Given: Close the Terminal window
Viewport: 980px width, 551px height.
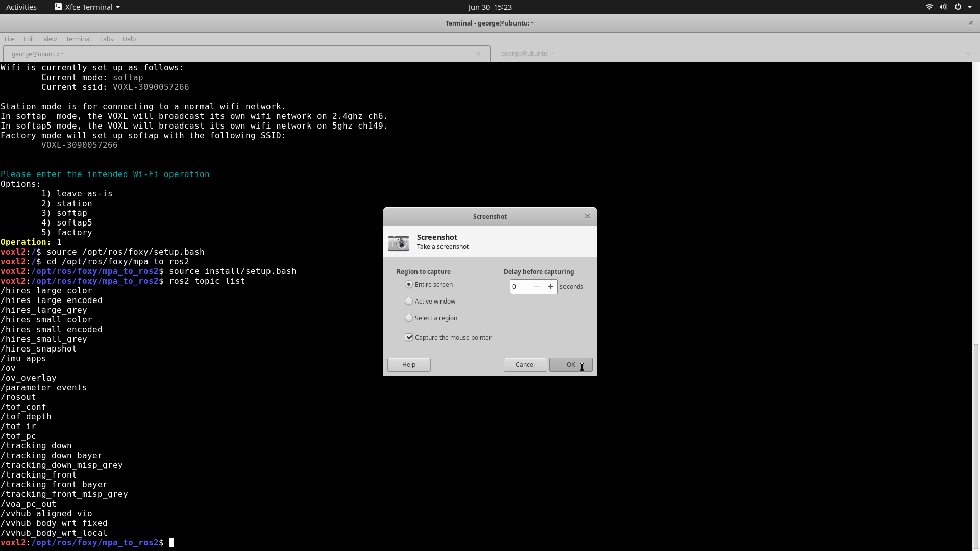Looking at the screenshot, I should point(971,23).
